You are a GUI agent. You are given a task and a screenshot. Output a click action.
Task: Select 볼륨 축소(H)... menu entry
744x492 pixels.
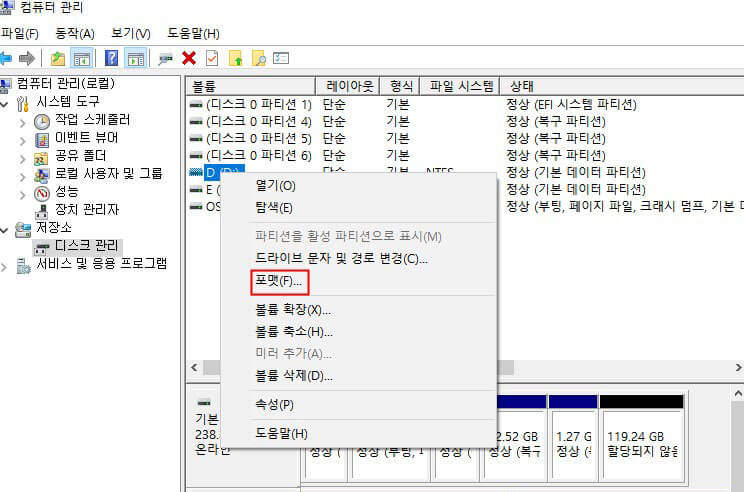click(x=294, y=332)
